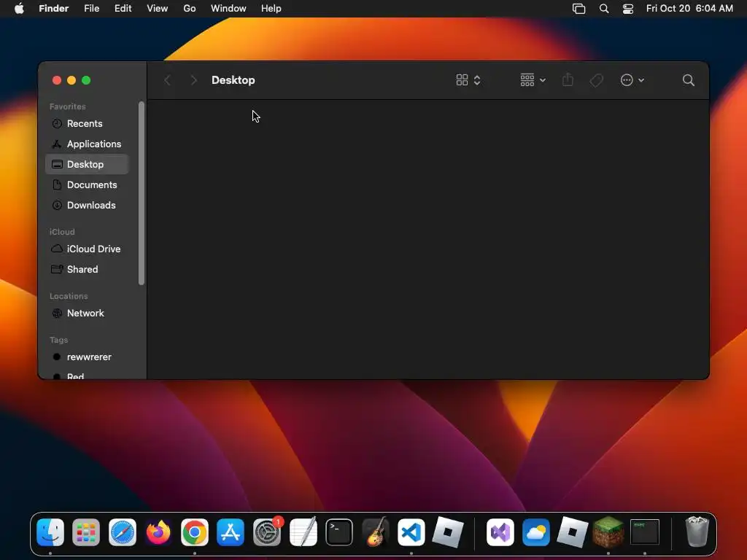Open Control Center in menu bar
The height and width of the screenshot is (560, 747).
(x=628, y=9)
